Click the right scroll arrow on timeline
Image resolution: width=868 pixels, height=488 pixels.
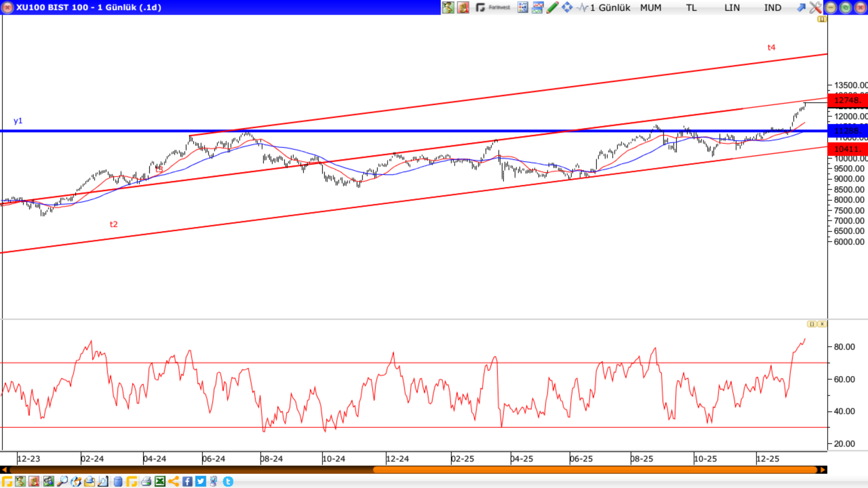tap(823, 470)
